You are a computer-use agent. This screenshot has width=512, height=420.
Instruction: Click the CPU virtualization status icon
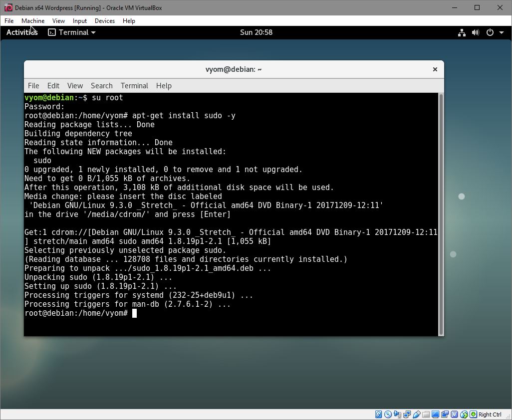454,415
